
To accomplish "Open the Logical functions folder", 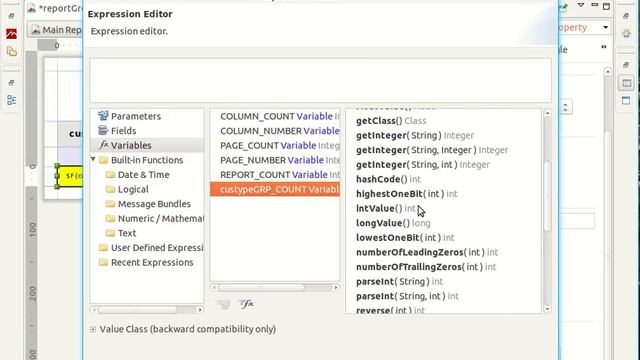I will click(x=133, y=189).
